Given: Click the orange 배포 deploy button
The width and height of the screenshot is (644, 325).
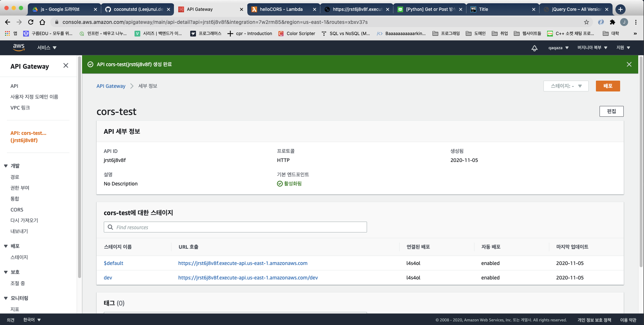Looking at the screenshot, I should click(x=608, y=86).
